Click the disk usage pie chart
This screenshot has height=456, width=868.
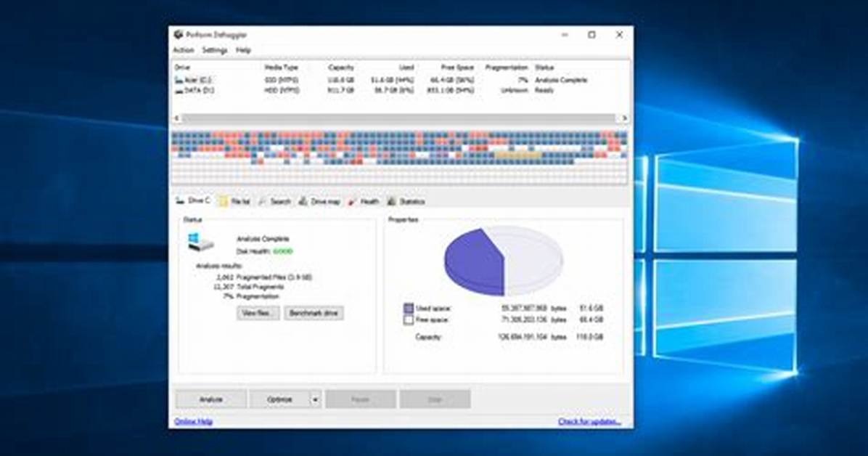click(x=503, y=260)
